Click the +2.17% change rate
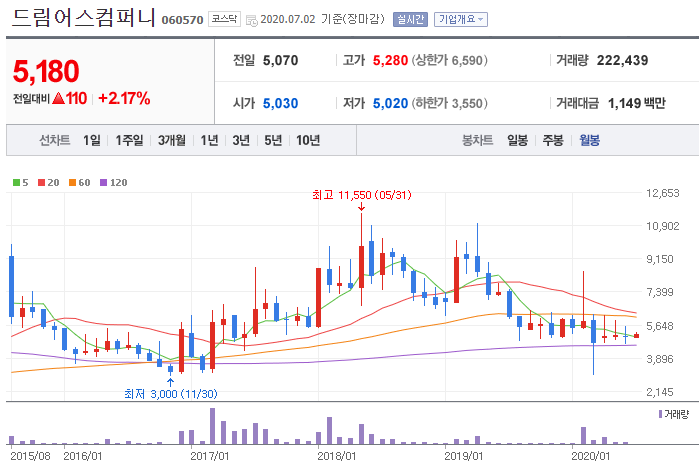This screenshot has width=699, height=473. click(124, 99)
